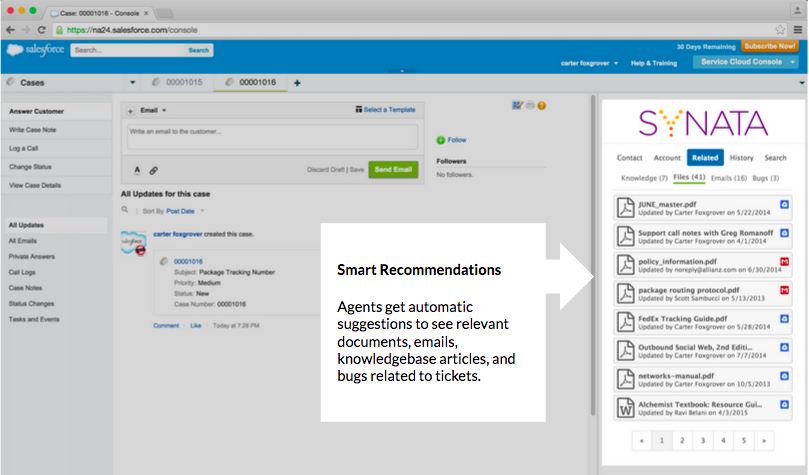Image resolution: width=809 pixels, height=475 pixels.
Task: Click the Select a Template icon
Action: (x=359, y=109)
